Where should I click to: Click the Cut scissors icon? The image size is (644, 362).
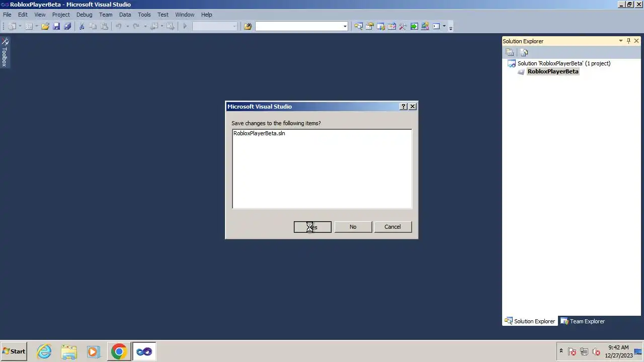(82, 26)
